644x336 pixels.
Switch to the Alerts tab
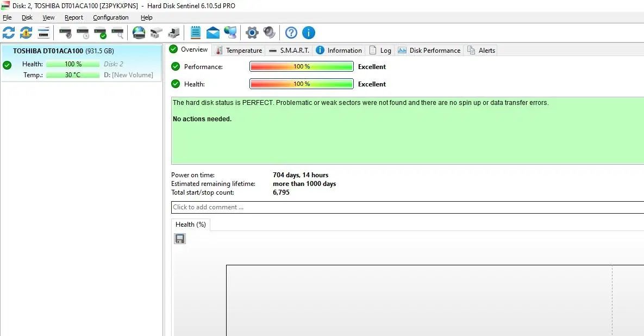(x=482, y=51)
